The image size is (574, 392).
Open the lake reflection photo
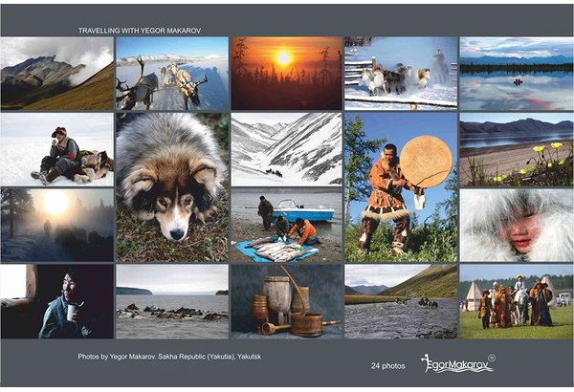pyautogui.click(x=517, y=74)
